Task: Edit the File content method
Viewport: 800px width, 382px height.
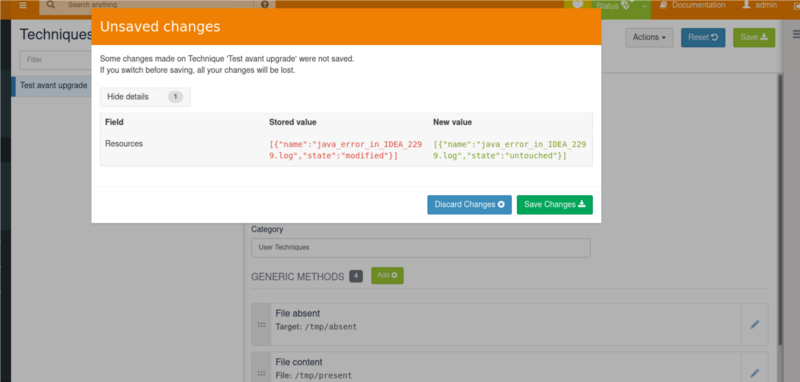Action: coord(755,373)
